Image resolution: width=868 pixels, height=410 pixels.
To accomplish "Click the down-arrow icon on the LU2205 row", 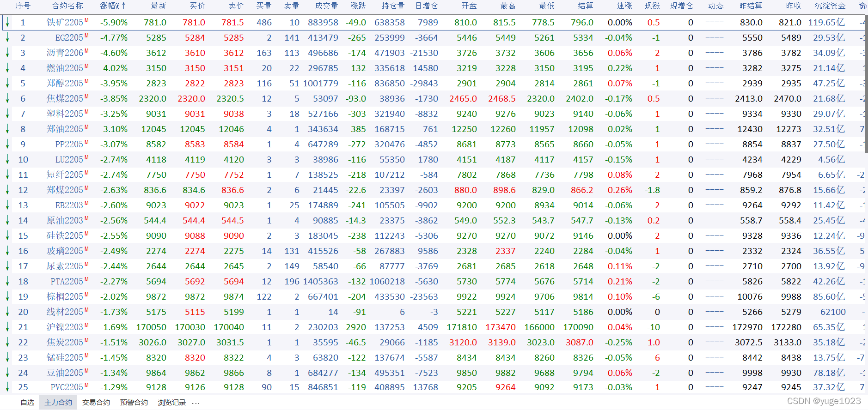I will point(7,159).
